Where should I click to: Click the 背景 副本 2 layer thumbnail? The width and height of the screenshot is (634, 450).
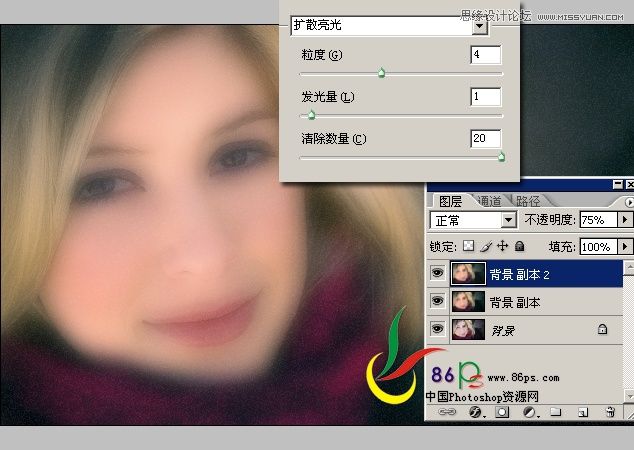pyautogui.click(x=468, y=274)
